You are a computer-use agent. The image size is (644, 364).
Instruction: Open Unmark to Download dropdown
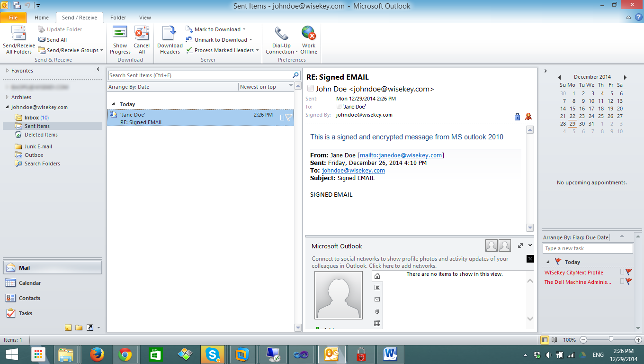click(219, 40)
